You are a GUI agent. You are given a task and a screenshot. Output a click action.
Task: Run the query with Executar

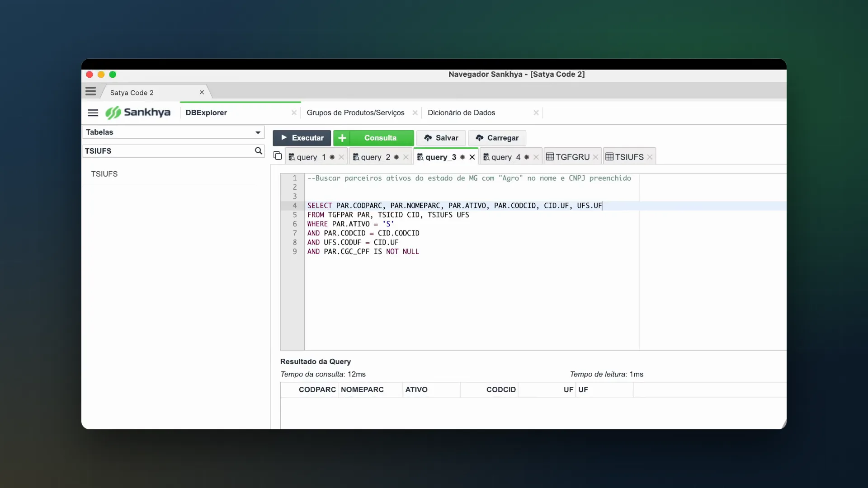pyautogui.click(x=302, y=138)
